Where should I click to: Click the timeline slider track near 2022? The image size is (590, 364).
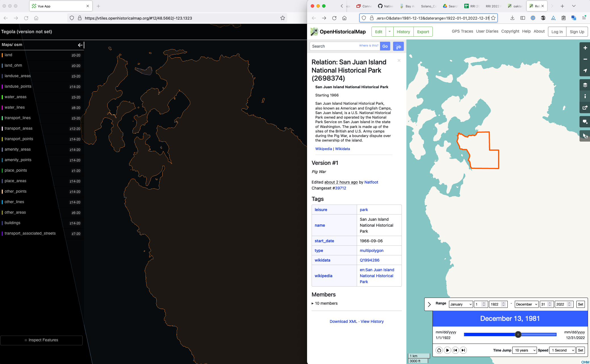[x=554, y=334]
